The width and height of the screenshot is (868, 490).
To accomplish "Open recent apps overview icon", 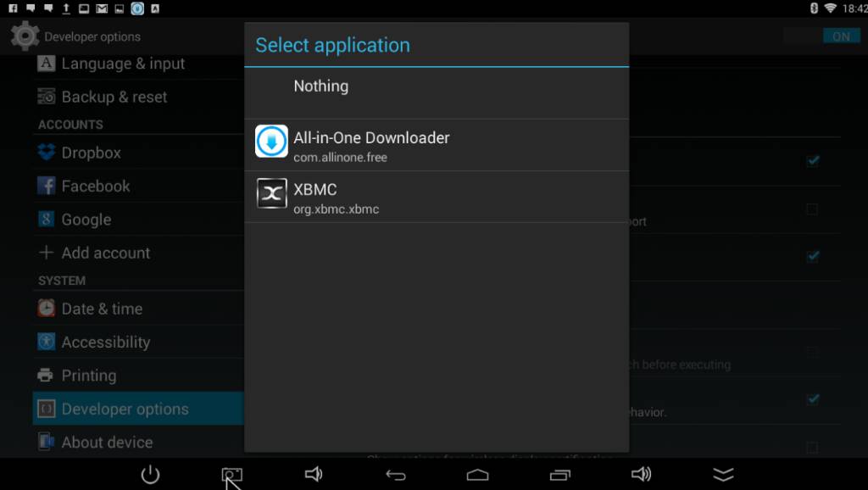I will pos(559,475).
